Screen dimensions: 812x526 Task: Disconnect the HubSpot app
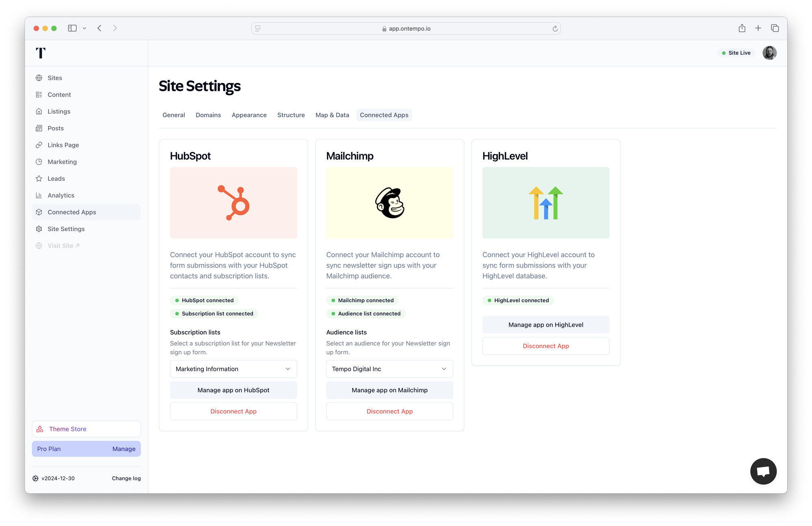233,411
